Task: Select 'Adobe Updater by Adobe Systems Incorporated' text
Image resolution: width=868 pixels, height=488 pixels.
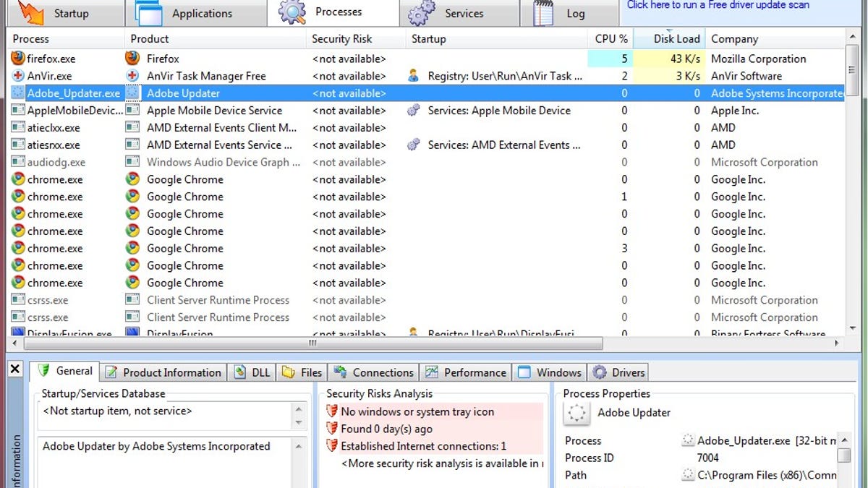Action: [156, 446]
